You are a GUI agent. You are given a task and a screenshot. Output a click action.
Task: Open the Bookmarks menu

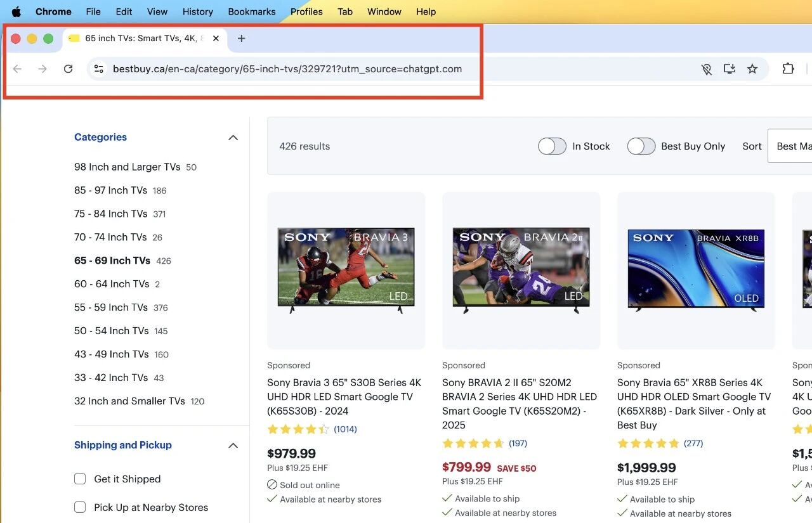252,11
